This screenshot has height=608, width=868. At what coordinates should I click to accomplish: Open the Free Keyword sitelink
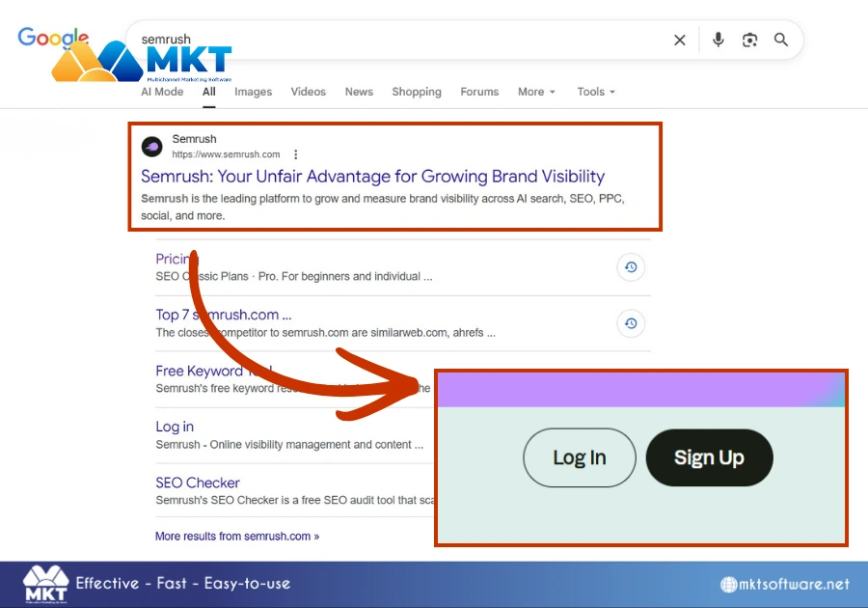(x=214, y=371)
